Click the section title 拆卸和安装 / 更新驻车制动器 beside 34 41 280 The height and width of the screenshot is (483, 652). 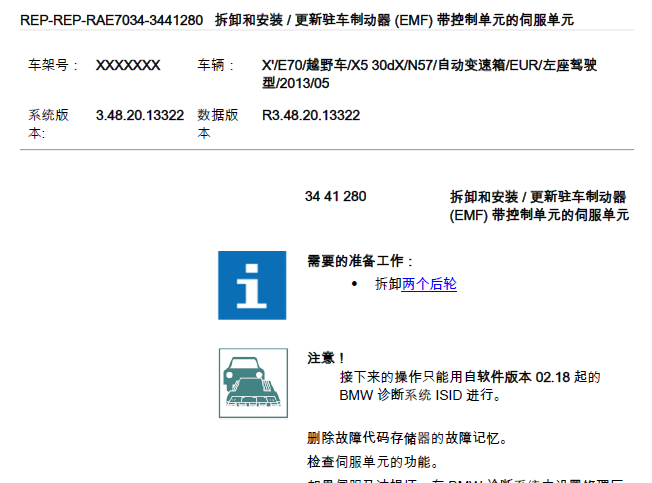pos(539,206)
